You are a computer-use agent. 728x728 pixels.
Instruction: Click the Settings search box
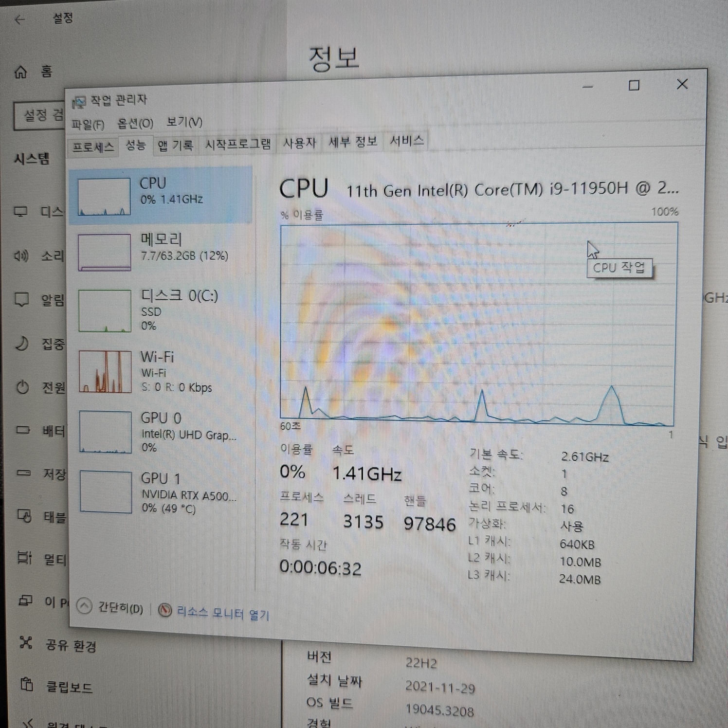(39, 116)
